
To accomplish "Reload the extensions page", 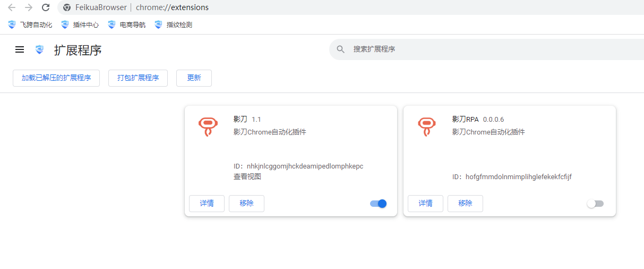I will [x=46, y=7].
